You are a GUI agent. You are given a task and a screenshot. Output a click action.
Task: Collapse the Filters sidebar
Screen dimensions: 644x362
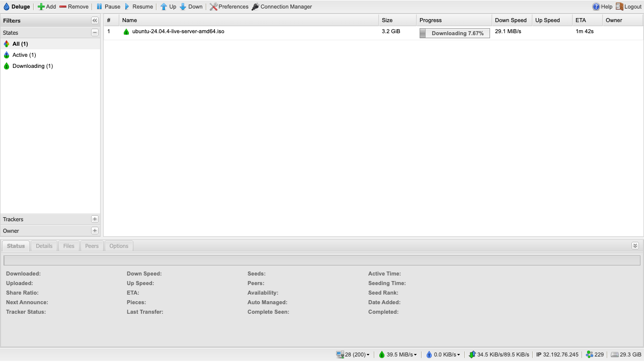[x=95, y=21]
